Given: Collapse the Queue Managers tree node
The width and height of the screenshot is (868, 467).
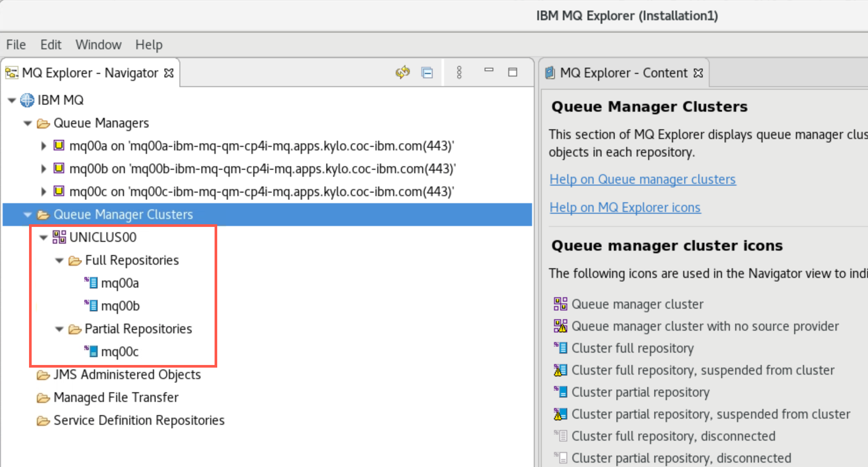Looking at the screenshot, I should (28, 123).
